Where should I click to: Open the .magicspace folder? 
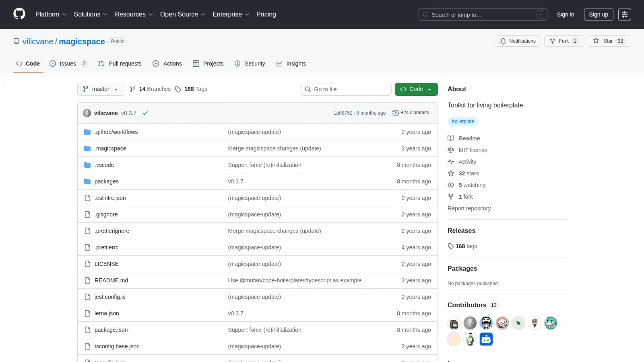(x=110, y=148)
